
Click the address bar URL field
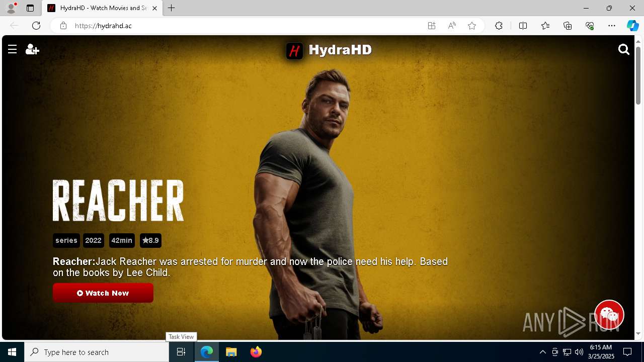[x=247, y=26]
